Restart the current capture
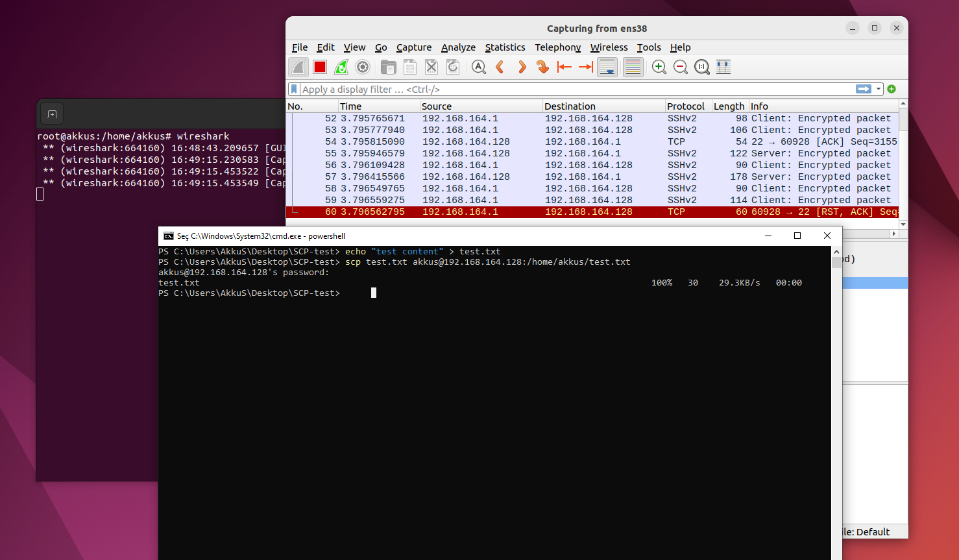959x560 pixels. pyautogui.click(x=341, y=67)
